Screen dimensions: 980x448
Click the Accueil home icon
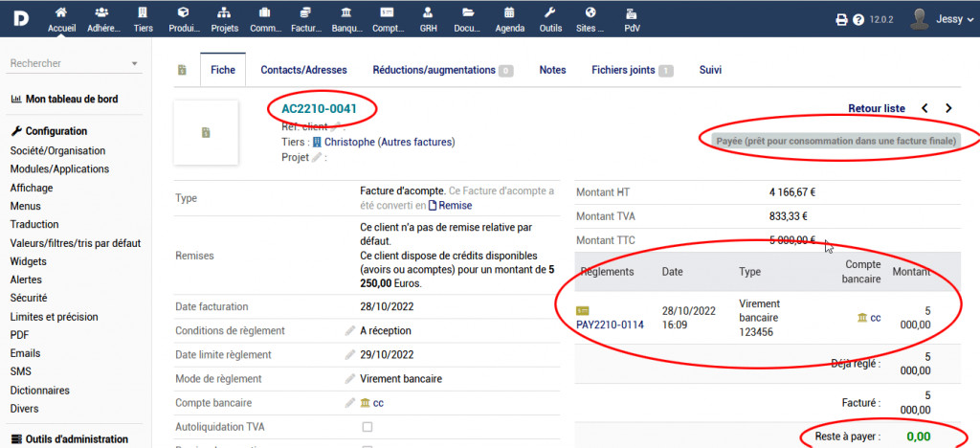61,13
